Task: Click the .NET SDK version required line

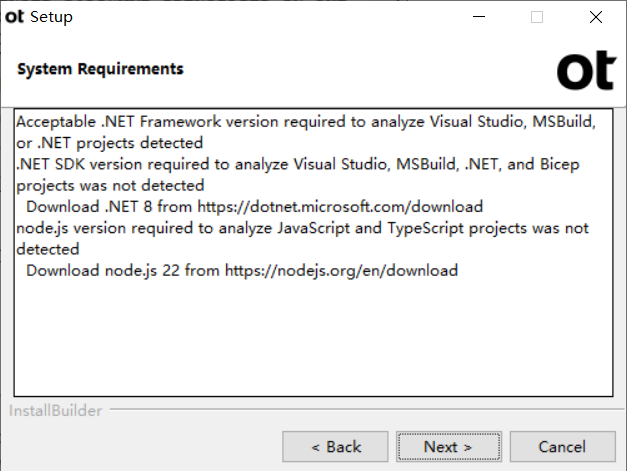Action: [x=298, y=164]
